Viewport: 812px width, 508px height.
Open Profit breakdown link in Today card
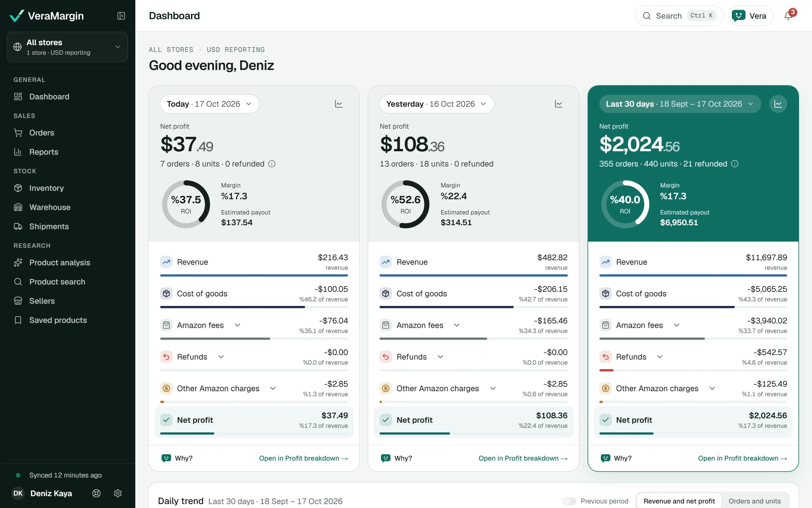[303, 458]
